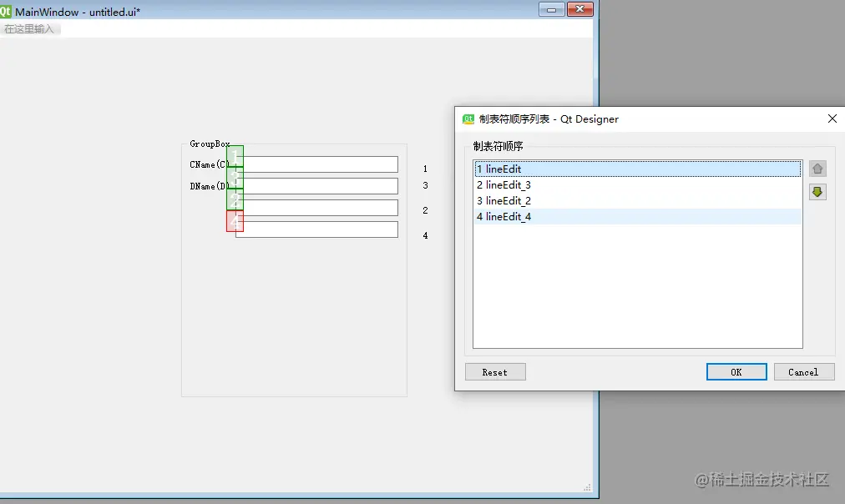Click green tab-order marker numbered 2
Screen dimensions: 845x504
(235, 199)
